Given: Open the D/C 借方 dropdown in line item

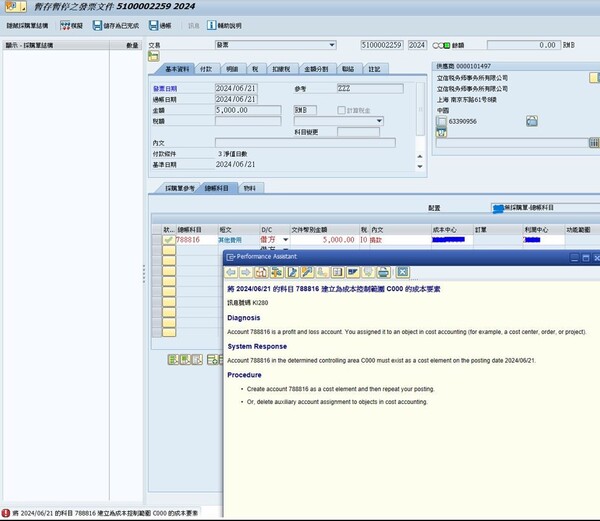Looking at the screenshot, I should point(286,240).
